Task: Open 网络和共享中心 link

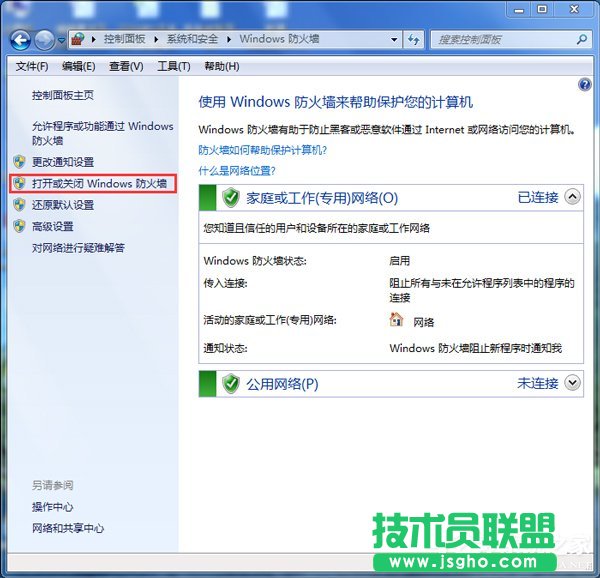Action: (68, 528)
